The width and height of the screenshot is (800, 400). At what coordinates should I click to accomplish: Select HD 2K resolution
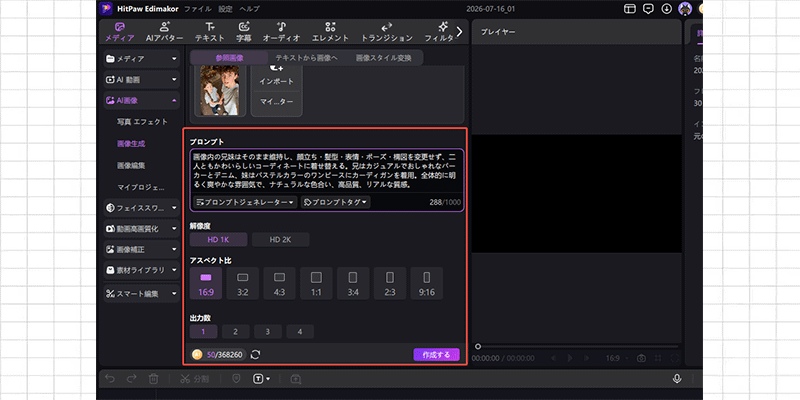point(280,240)
